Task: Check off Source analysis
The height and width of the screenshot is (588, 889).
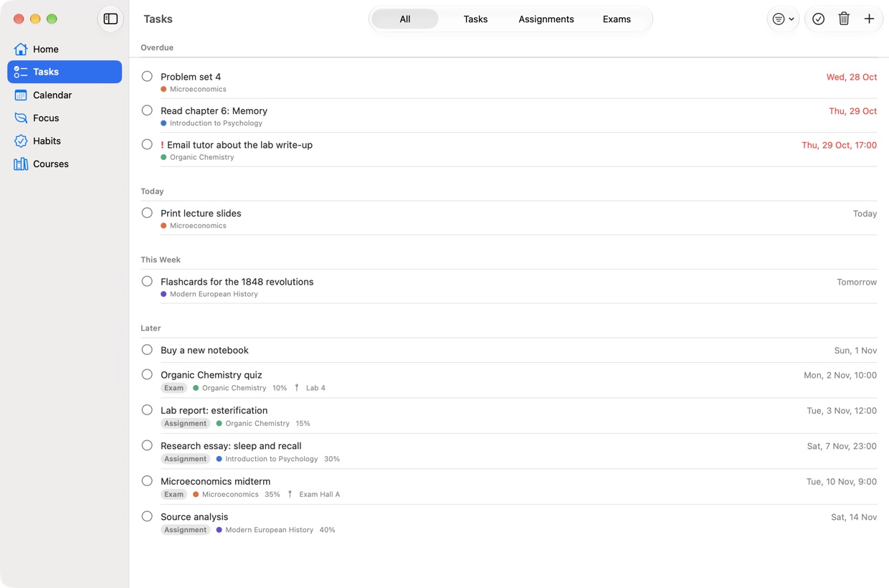Action: click(147, 516)
